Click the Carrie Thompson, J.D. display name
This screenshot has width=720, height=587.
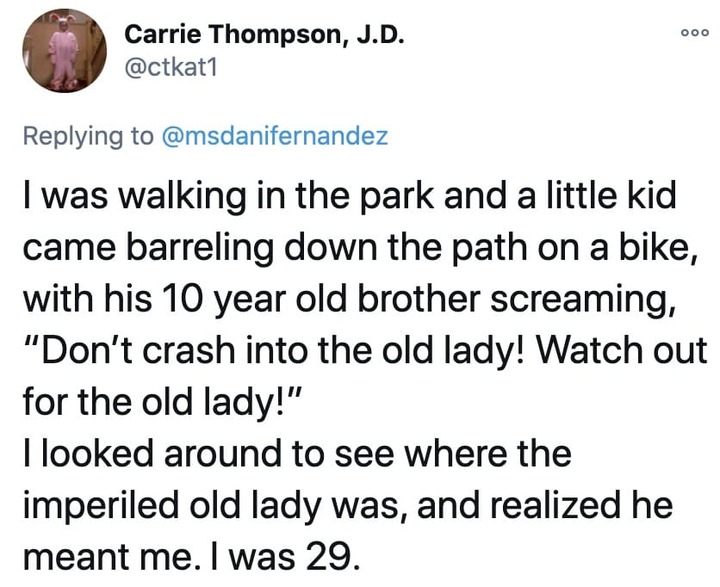point(264,35)
